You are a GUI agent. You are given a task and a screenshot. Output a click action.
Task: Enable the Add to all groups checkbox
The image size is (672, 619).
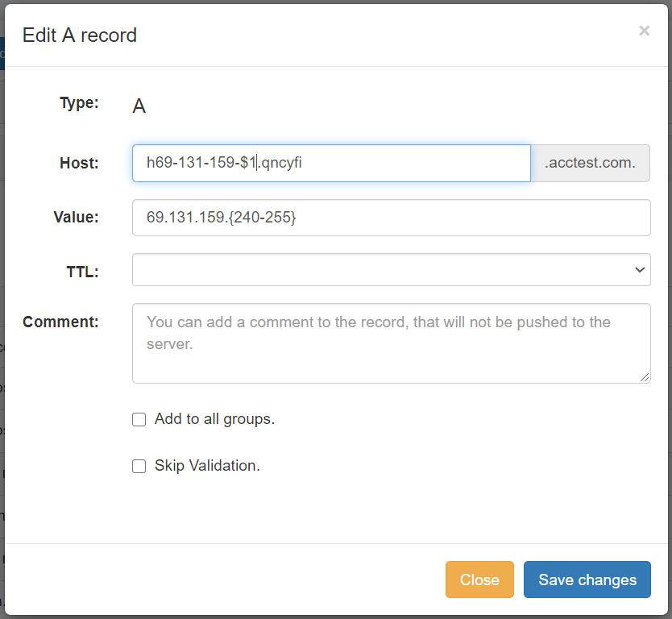[139, 420]
